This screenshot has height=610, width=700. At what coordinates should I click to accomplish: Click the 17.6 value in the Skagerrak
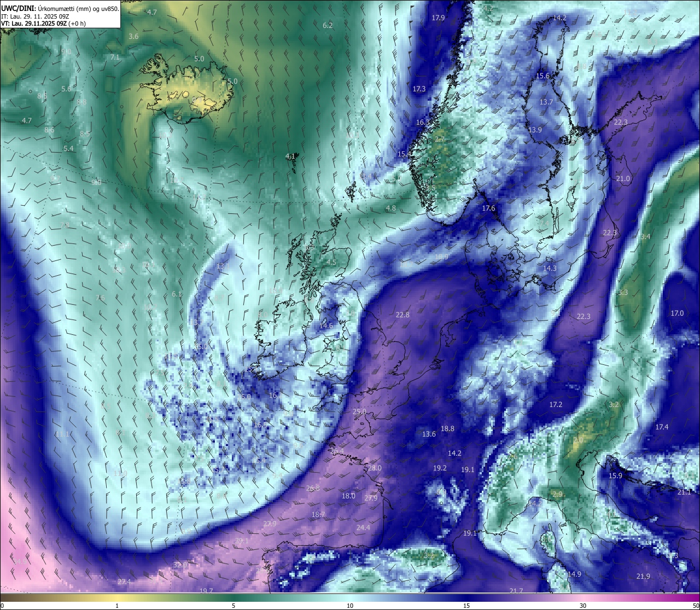(488, 208)
